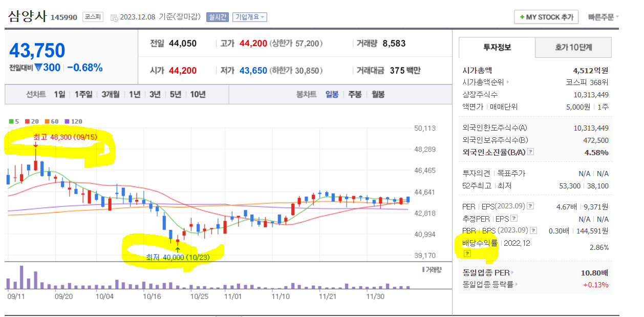Viewport: 644px width, 317px height.
Task: Toggle the 실시간 real-time button
Action: pyautogui.click(x=218, y=17)
